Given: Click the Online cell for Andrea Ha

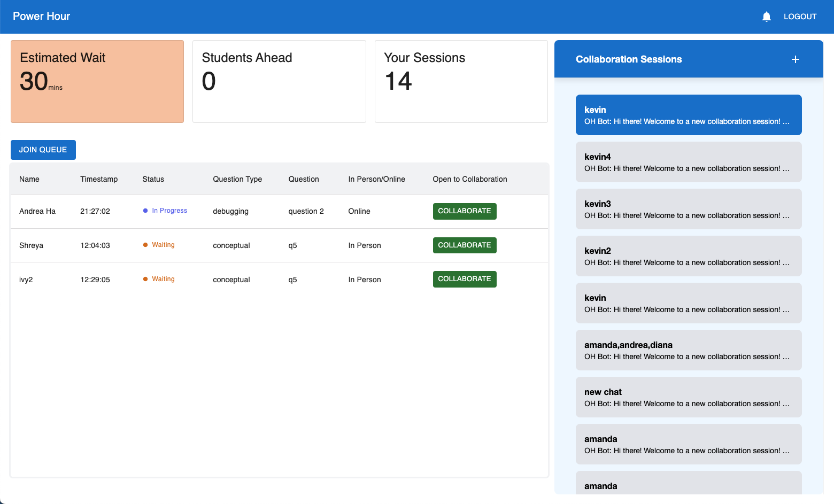Looking at the screenshot, I should (359, 211).
